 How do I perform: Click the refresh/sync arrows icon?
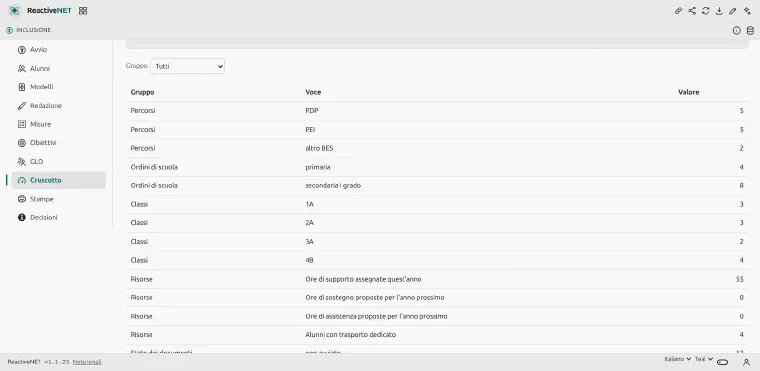pyautogui.click(x=706, y=11)
